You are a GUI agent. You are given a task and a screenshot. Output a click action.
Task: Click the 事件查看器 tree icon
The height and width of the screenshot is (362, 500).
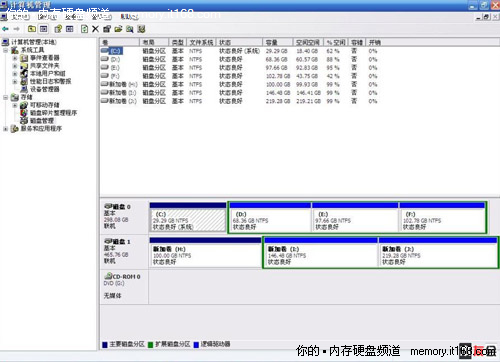24,58
